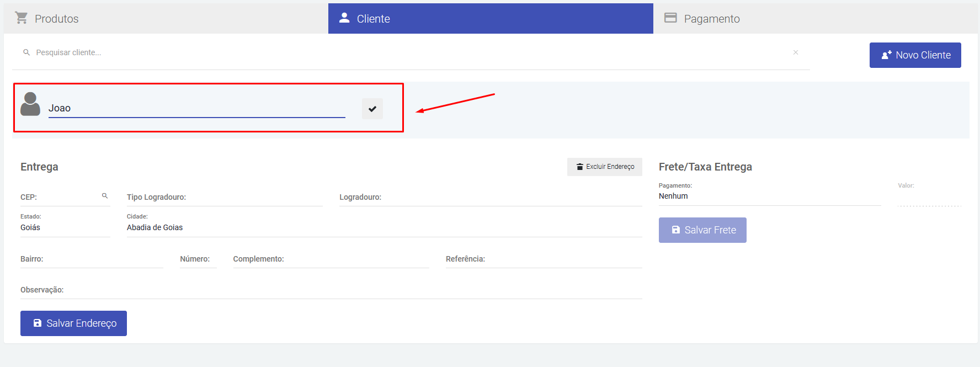Focus the Pesquisar cliente search field
The height and width of the screenshot is (367, 980).
point(408,52)
